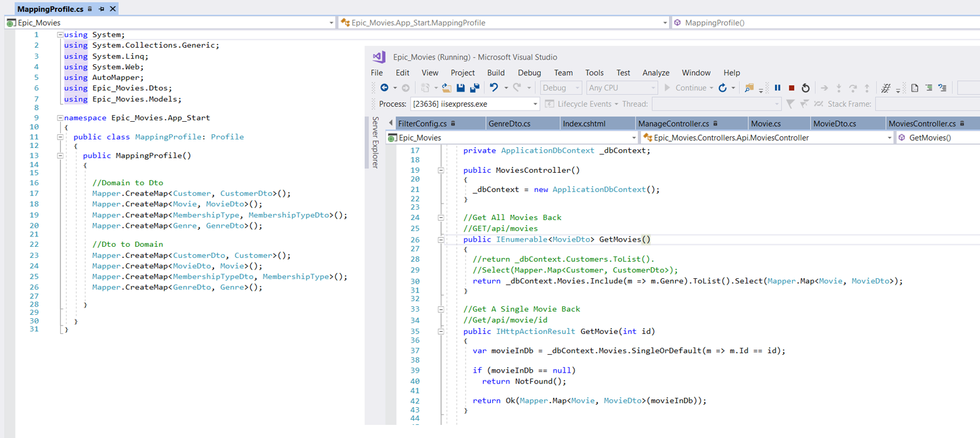Viewport: 980px width, 438px height.
Task: Close the MappingProfile.cs tab
Action: pyautogui.click(x=113, y=9)
